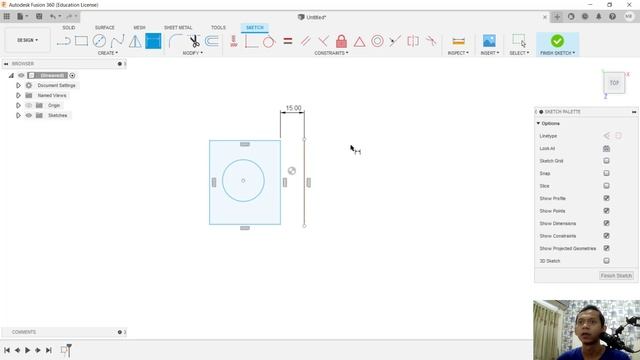Apply the Parallel constraint
This screenshot has width=640, height=360.
(x=306, y=41)
